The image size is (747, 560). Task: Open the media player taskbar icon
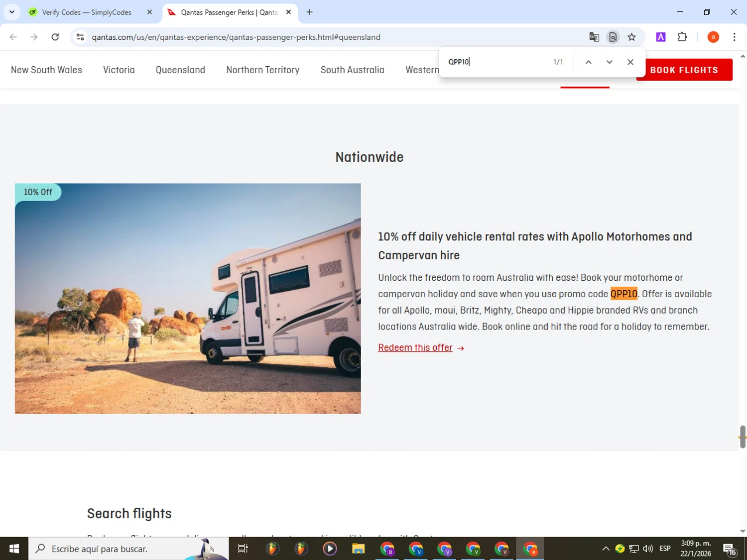click(x=330, y=549)
